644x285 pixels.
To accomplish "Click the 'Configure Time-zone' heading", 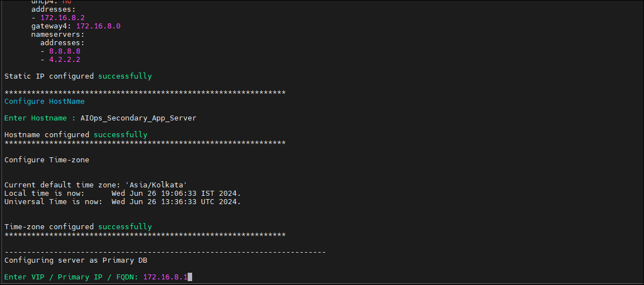I will click(47, 160).
